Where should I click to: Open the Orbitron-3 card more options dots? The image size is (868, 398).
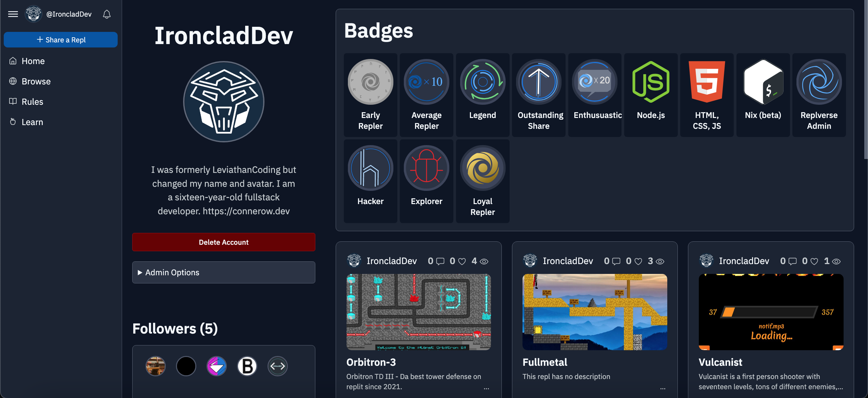[487, 388]
